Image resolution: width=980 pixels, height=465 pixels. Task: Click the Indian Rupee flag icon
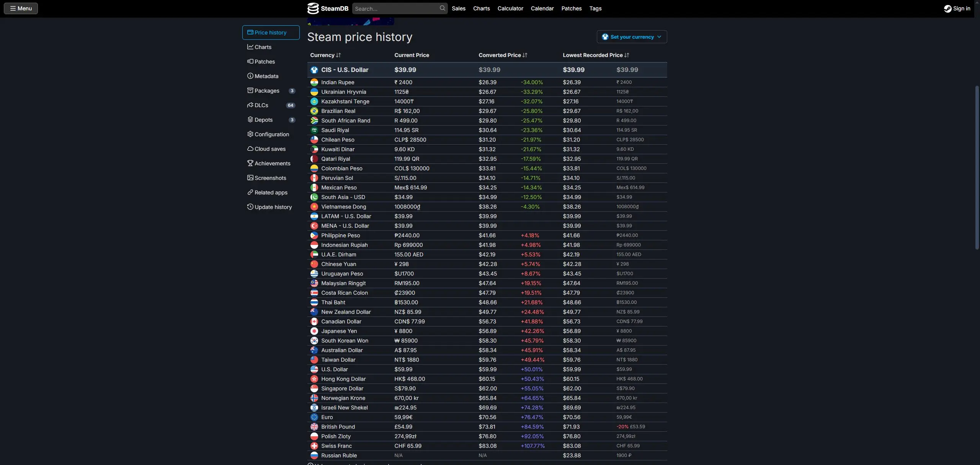pyautogui.click(x=314, y=82)
